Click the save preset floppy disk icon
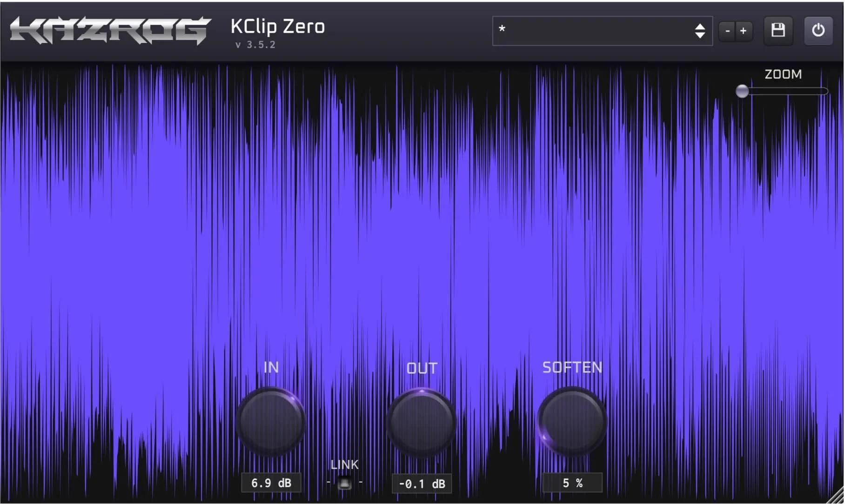The image size is (845, 504). pyautogui.click(x=778, y=31)
